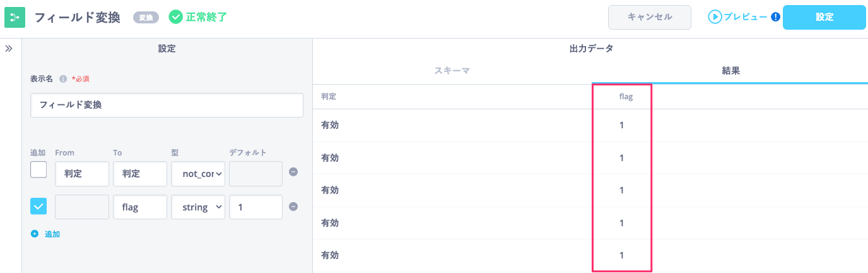The width and height of the screenshot is (868, 273).
Task: Click the 追加 link below rows
Action: (x=52, y=234)
